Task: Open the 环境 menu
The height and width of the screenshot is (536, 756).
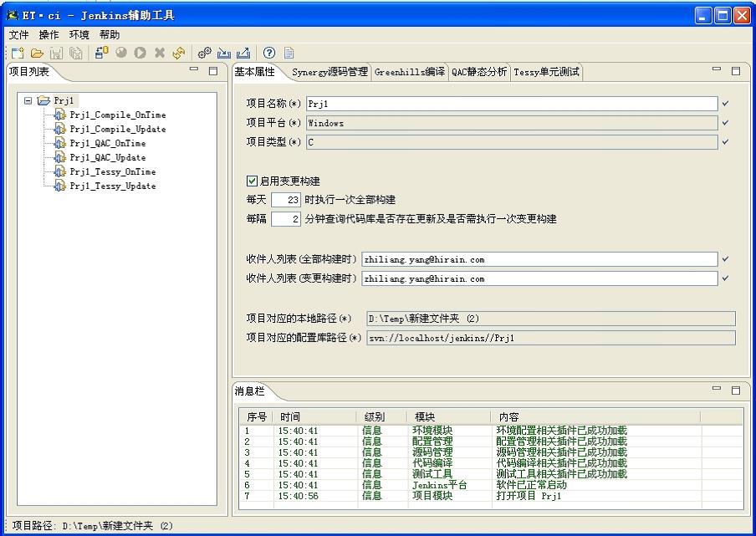Action: pos(79,35)
